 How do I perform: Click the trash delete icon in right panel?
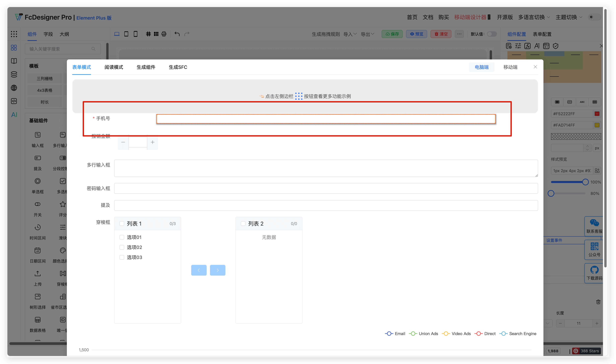click(x=598, y=302)
